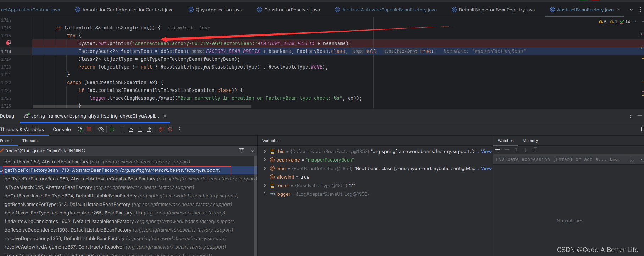Screen dimensions: 644x256
Task: Open the layout settings icon of Variables pane
Action: (642, 129)
